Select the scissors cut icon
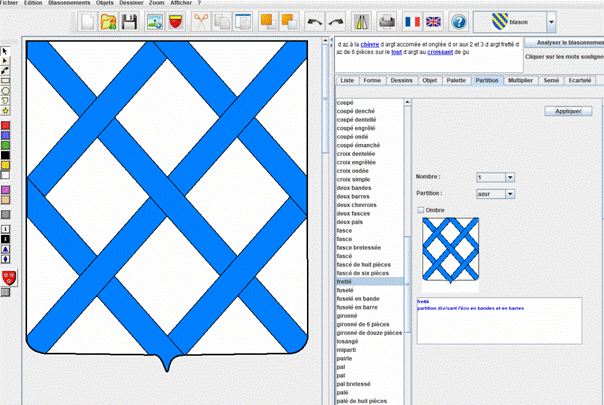This screenshot has width=604, height=405. [201, 21]
